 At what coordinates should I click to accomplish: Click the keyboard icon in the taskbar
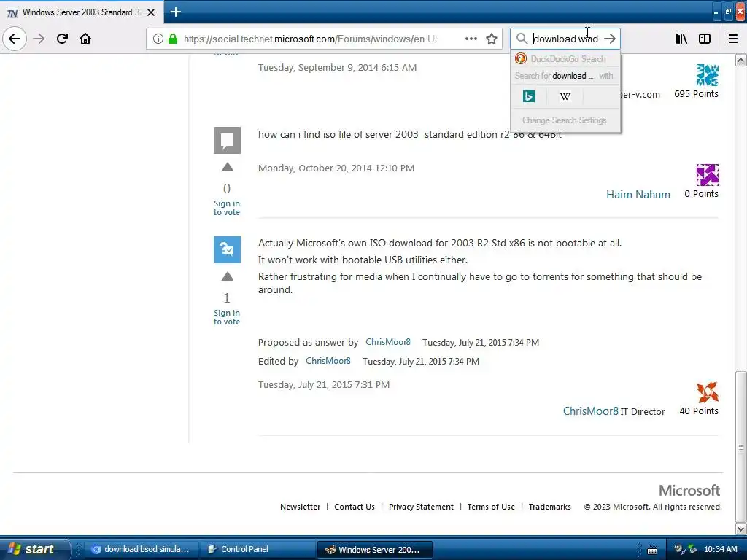click(652, 550)
